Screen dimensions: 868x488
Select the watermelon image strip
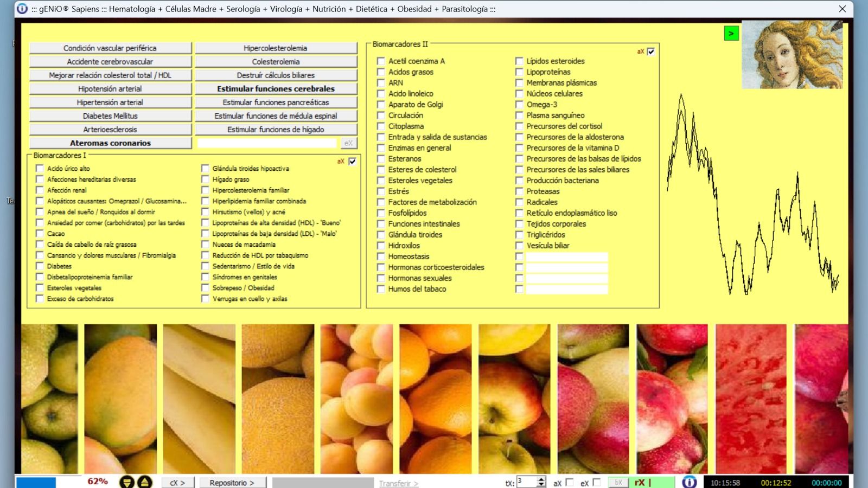pos(751,399)
